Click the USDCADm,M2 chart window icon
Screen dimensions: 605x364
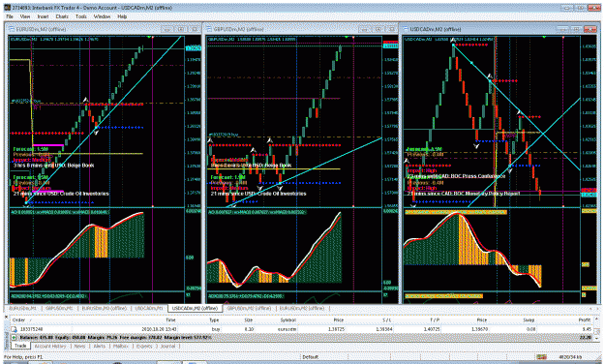[406, 29]
